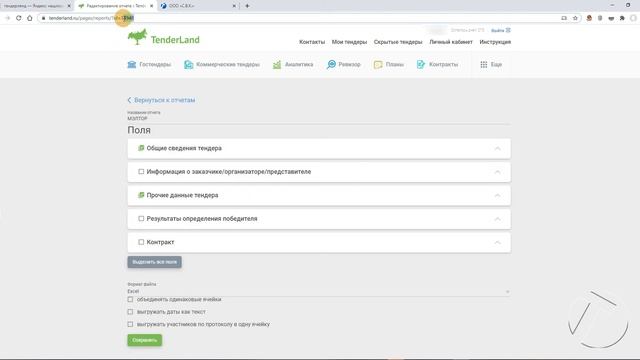The height and width of the screenshot is (360, 640).
Task: Toggle Общие сведения тендера checkbox
Action: tap(141, 148)
